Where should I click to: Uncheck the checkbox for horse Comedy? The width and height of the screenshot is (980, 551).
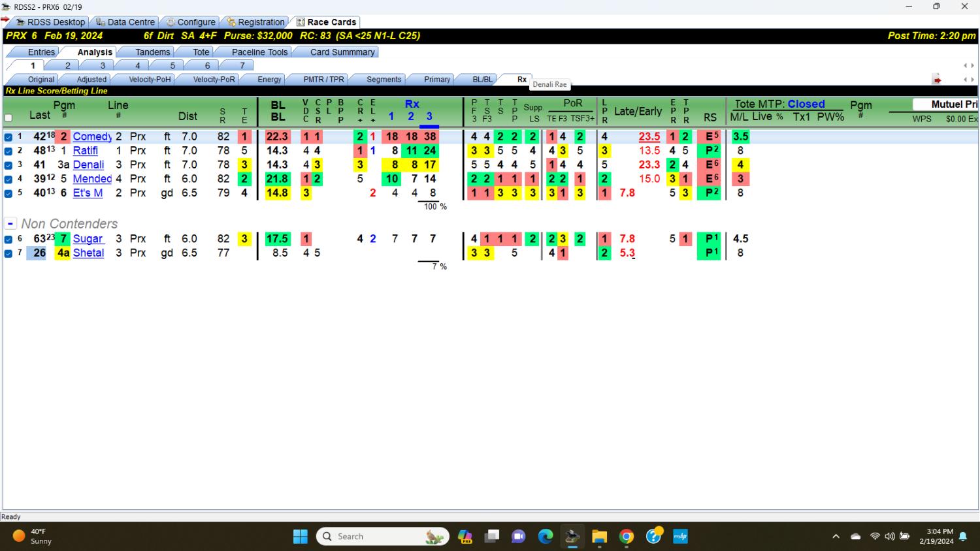8,137
